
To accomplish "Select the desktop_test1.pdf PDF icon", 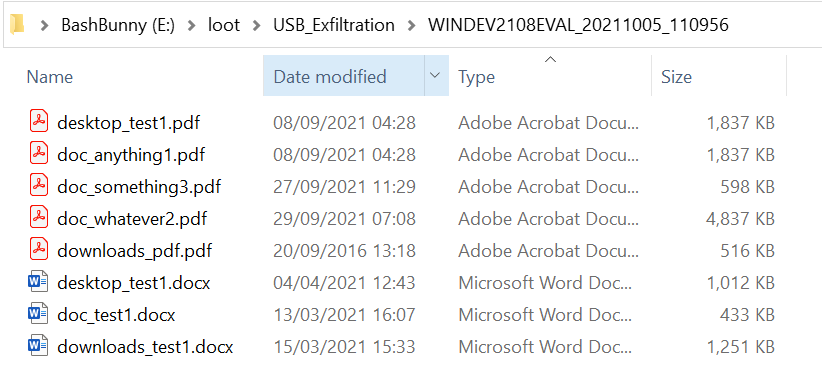I will 39,122.
